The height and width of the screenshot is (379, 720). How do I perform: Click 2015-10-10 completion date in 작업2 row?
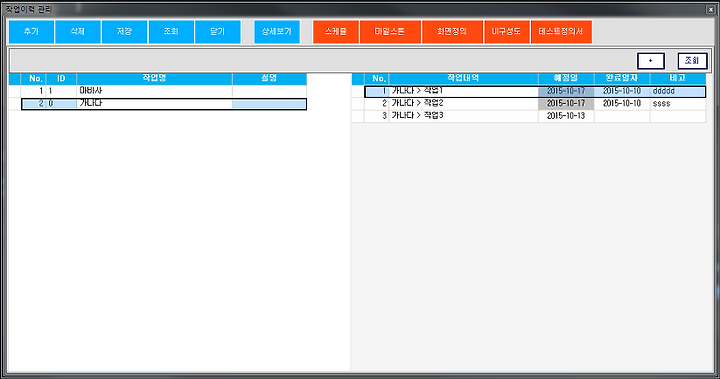[x=622, y=104]
